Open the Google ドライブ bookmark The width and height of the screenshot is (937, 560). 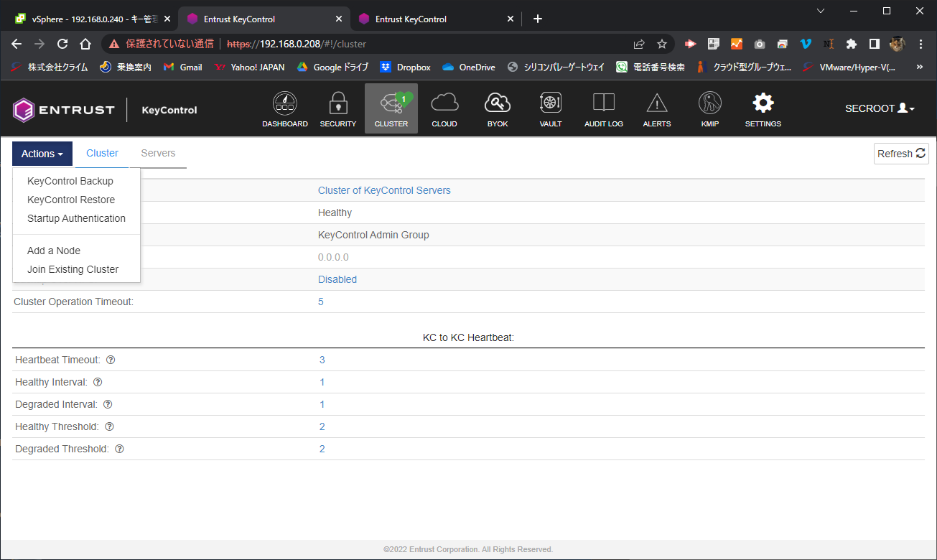click(332, 67)
